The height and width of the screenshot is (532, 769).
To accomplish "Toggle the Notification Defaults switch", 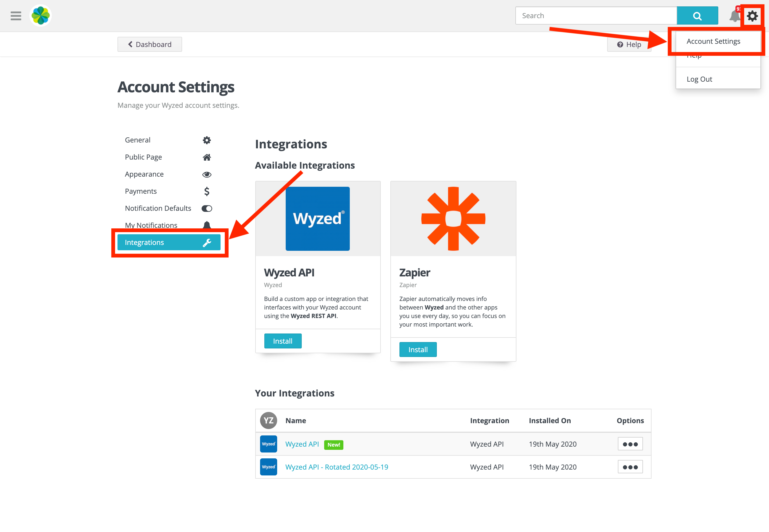I will pyautogui.click(x=206, y=208).
